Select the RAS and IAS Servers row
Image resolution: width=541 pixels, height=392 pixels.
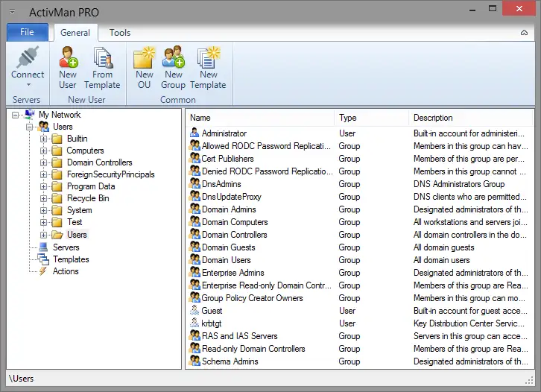(360, 336)
